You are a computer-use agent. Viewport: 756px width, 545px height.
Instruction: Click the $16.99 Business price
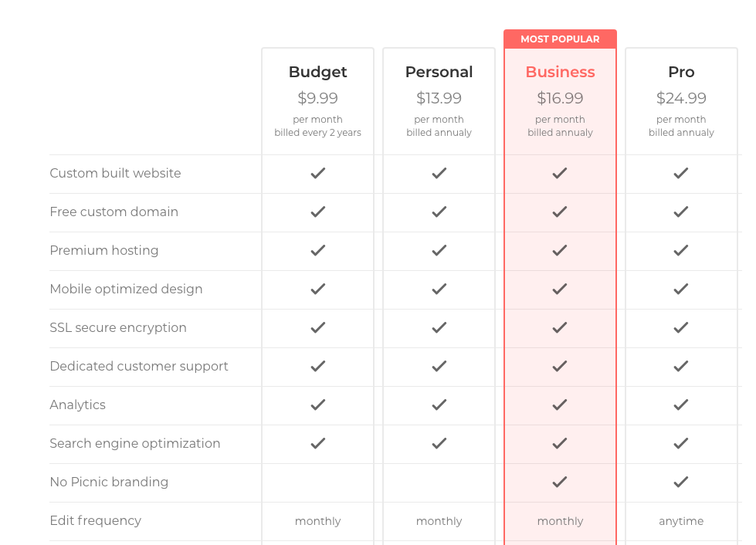coord(560,98)
